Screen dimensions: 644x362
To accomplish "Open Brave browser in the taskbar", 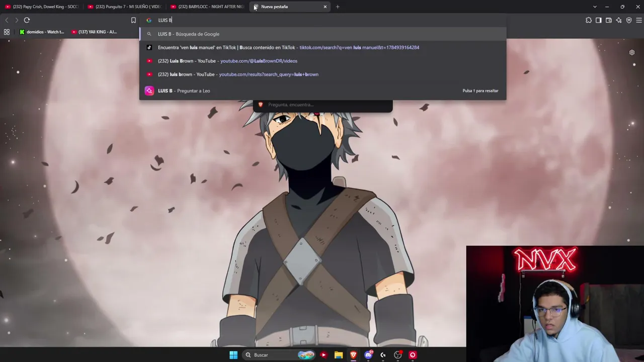I will click(x=353, y=355).
